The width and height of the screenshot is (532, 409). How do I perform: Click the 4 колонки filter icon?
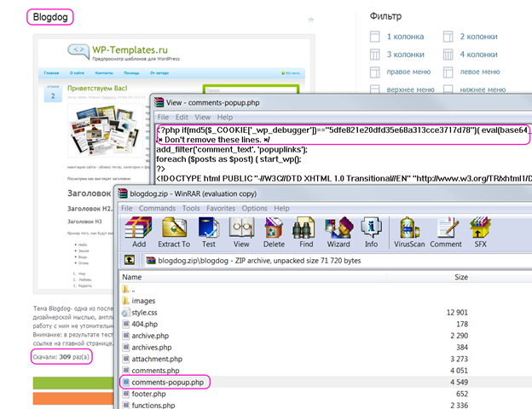(448, 55)
